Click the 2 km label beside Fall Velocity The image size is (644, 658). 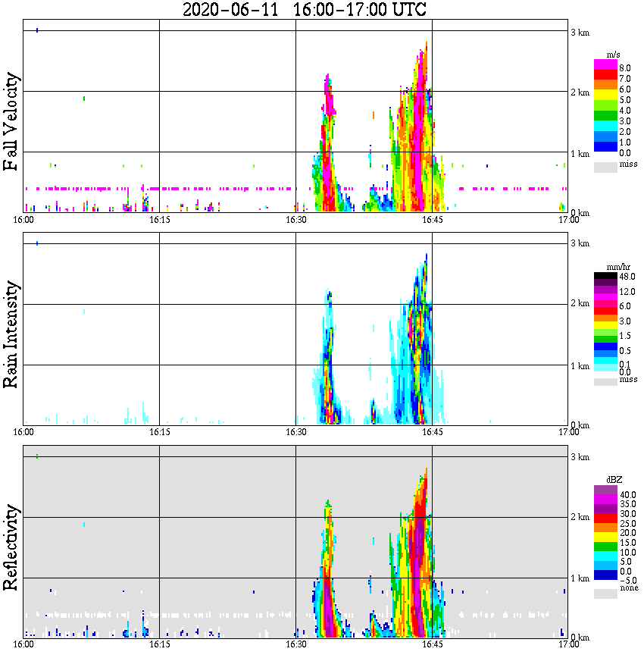[x=580, y=92]
